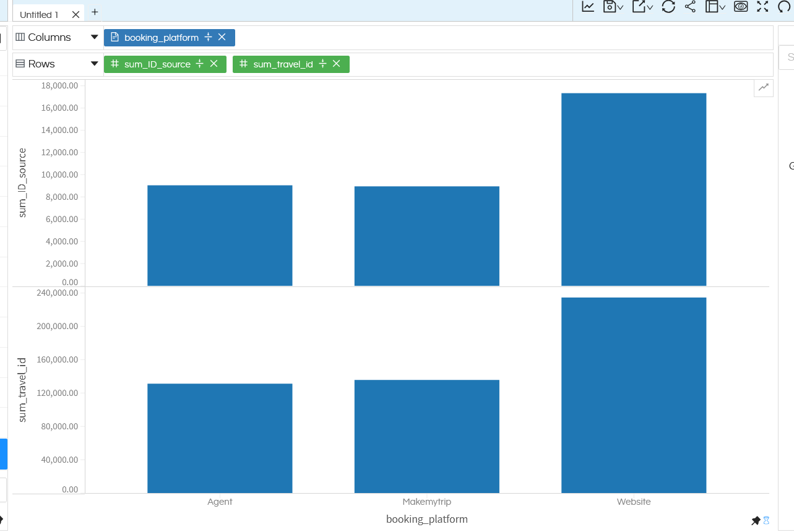The width and height of the screenshot is (794, 532).
Task: Click the trend line icon at chart corner
Action: click(764, 88)
